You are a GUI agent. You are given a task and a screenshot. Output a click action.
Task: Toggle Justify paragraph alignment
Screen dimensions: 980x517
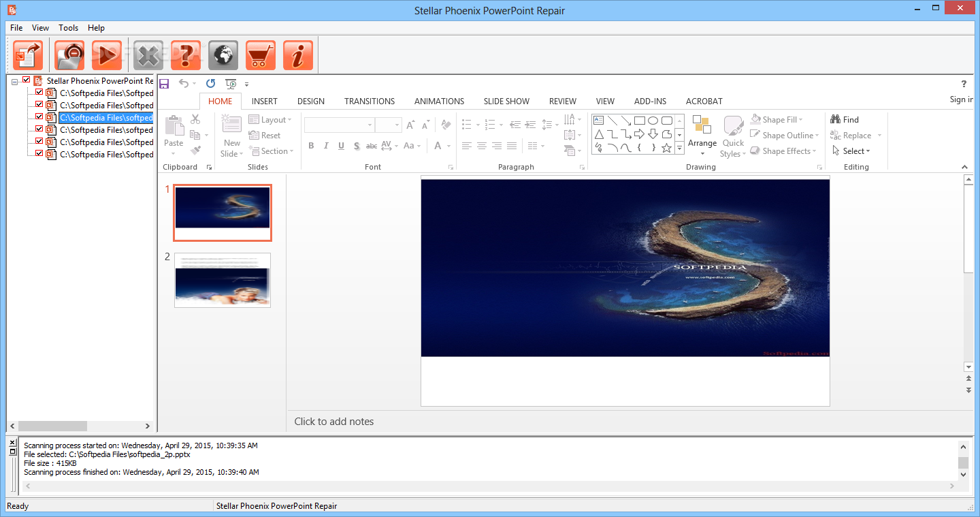pos(512,146)
